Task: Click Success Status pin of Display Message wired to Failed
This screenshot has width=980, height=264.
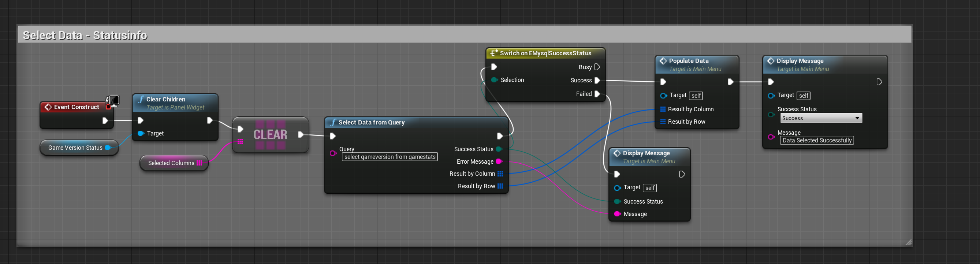Action: (618, 201)
